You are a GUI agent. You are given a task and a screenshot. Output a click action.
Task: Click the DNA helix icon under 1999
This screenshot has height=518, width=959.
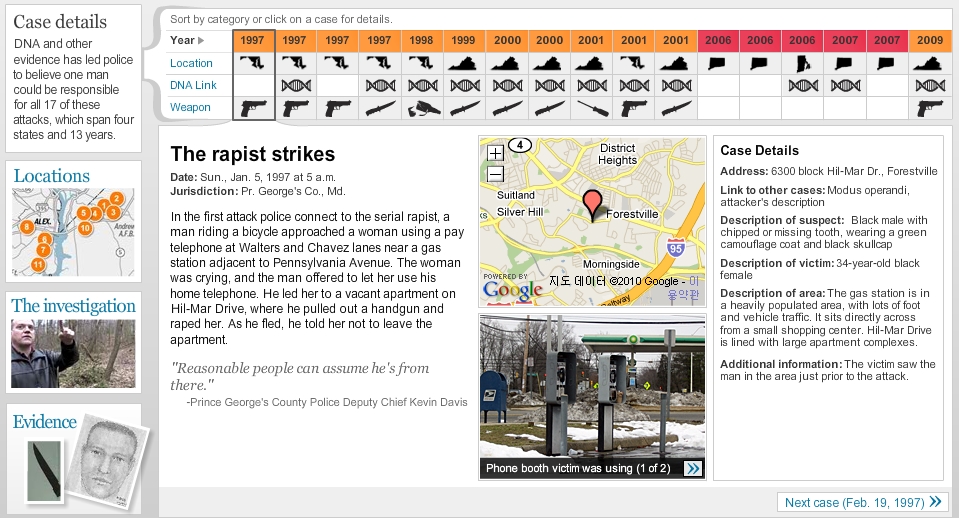(x=465, y=86)
